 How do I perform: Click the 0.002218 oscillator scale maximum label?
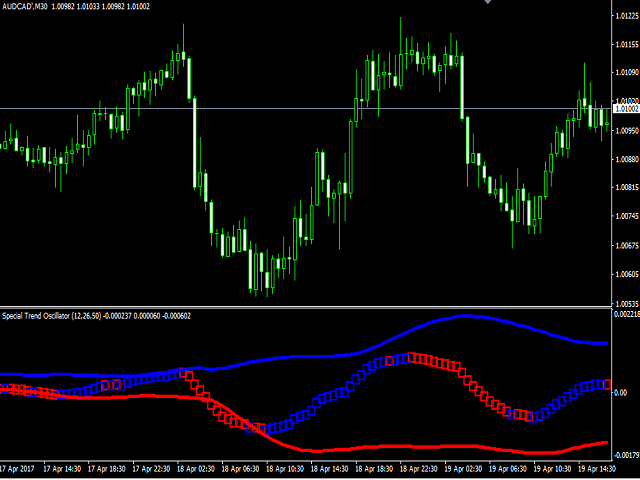627,314
